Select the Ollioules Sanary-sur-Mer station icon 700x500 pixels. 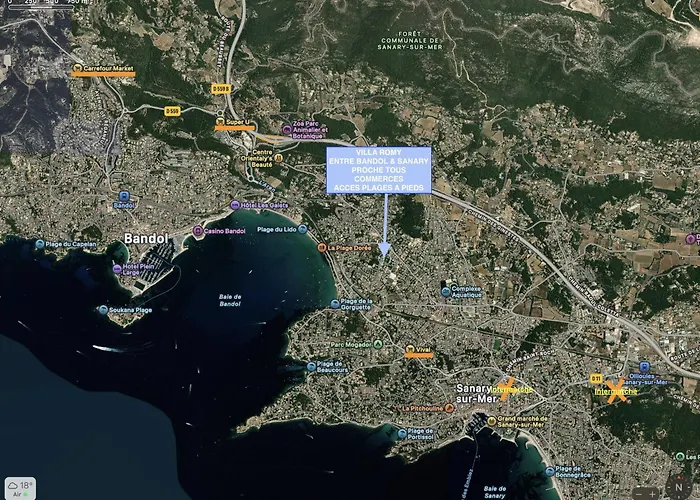point(645,367)
